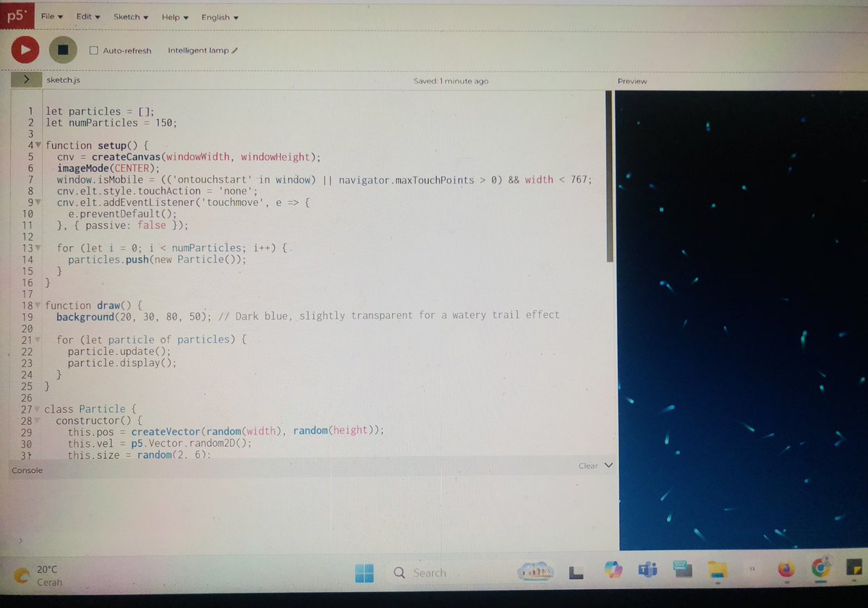Open Microsoft Teams from the taskbar

(647, 571)
